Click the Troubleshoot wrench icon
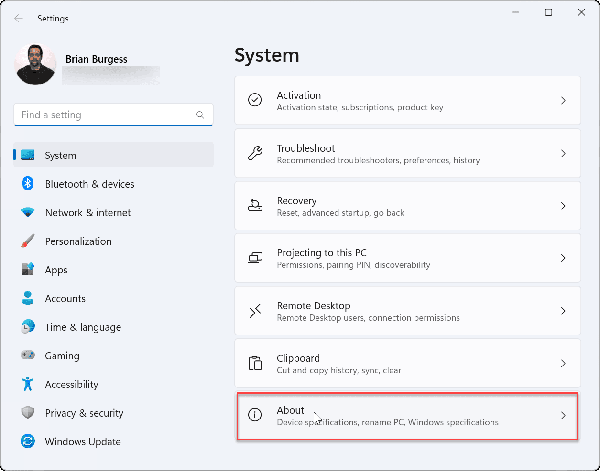The image size is (600, 471). point(255,153)
